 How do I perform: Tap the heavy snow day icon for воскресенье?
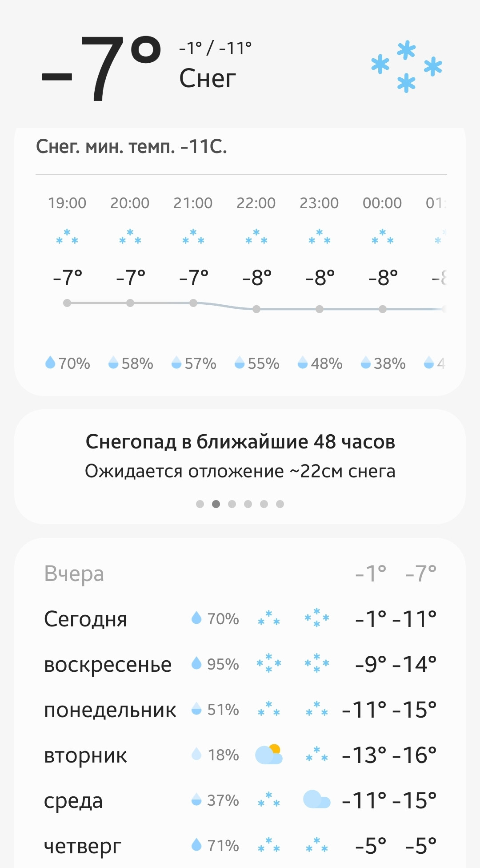coord(269,663)
